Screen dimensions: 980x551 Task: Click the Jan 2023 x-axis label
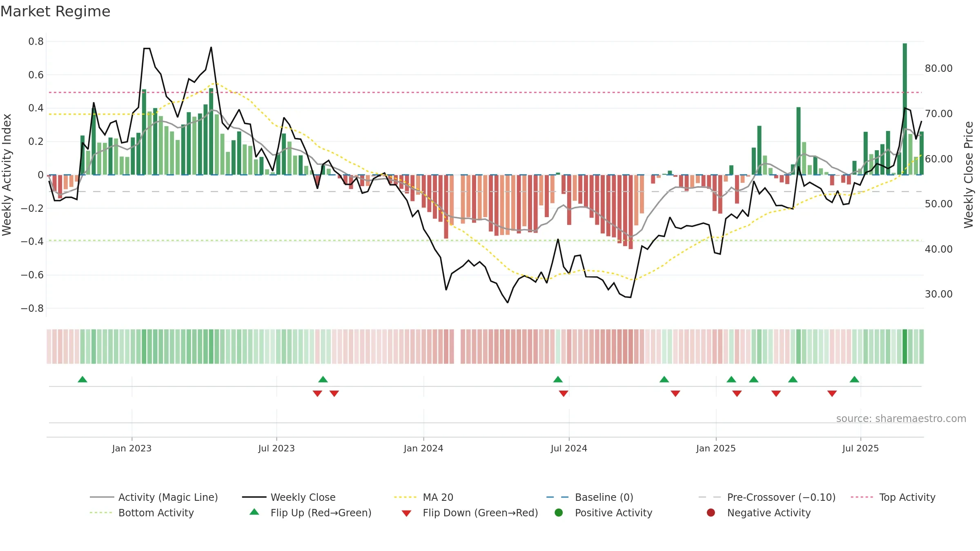tap(132, 448)
